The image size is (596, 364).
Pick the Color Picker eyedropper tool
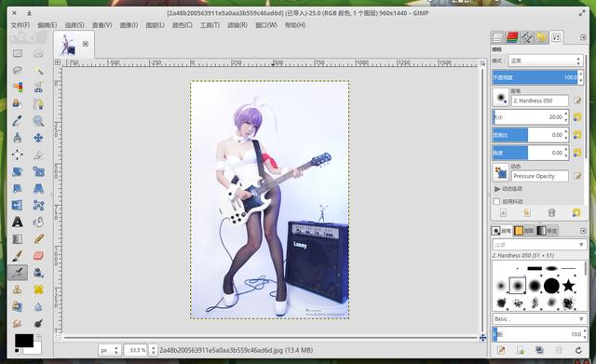(17, 121)
